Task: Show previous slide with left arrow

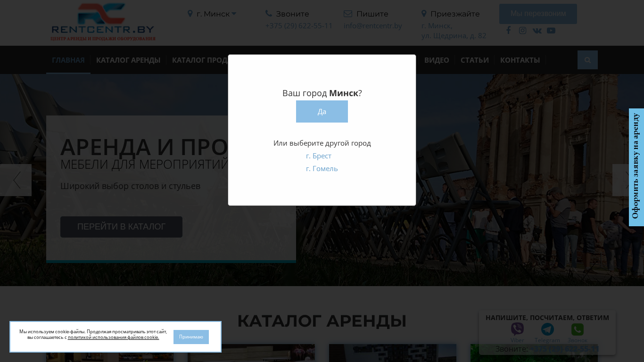Action: pyautogui.click(x=16, y=180)
